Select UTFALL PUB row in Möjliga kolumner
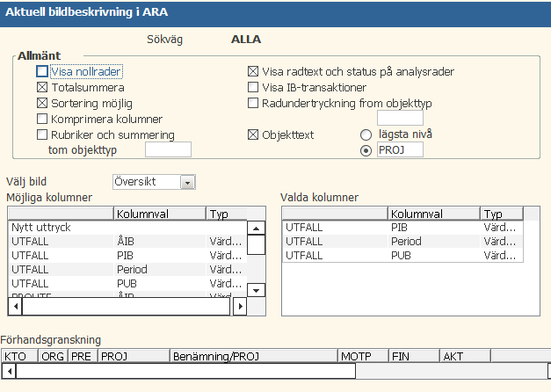551x392 pixels. coord(127,284)
